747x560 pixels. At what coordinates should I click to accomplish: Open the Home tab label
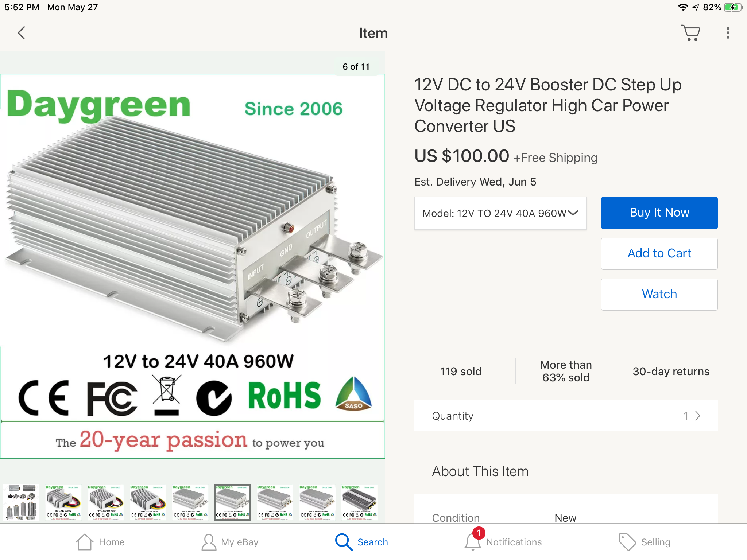(112, 542)
